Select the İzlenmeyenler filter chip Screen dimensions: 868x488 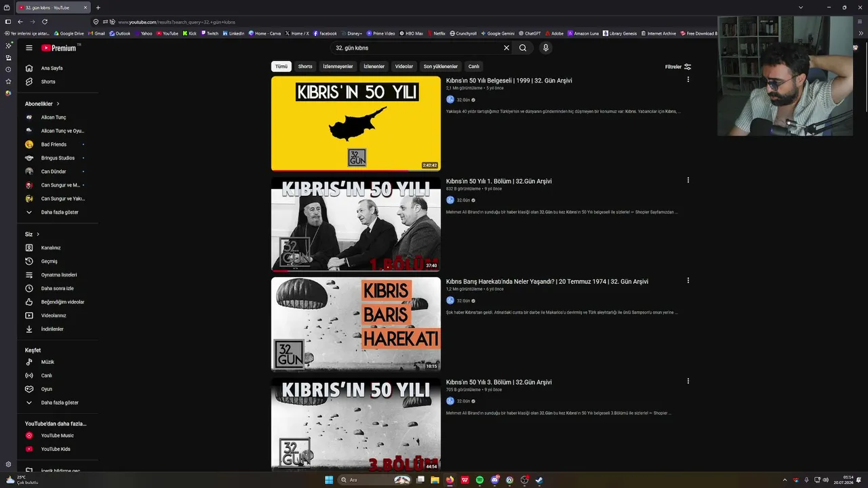[x=338, y=66]
